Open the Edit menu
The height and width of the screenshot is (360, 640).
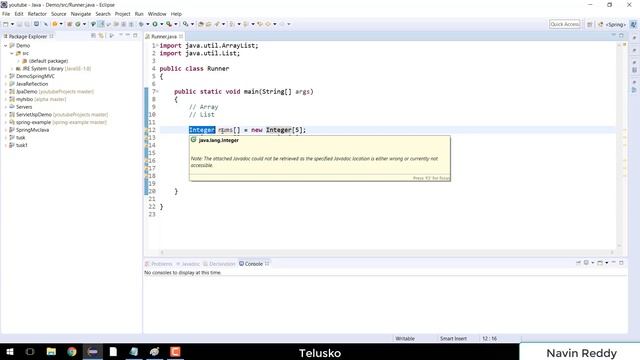[19, 14]
